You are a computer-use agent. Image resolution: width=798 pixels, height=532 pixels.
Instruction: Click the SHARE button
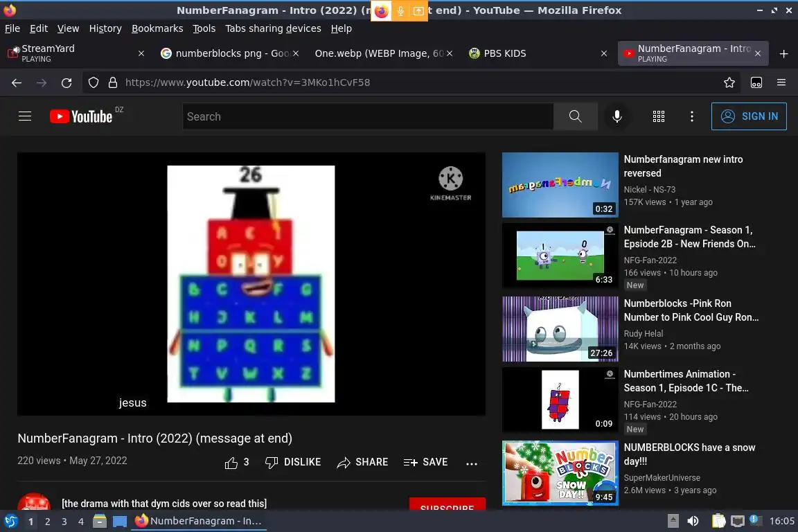pos(362,462)
